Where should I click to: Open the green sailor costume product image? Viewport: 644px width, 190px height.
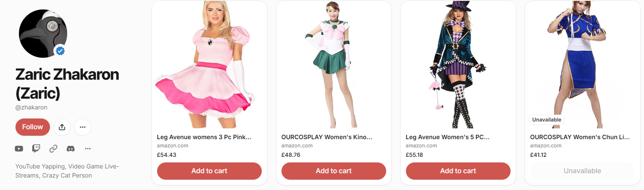334,65
